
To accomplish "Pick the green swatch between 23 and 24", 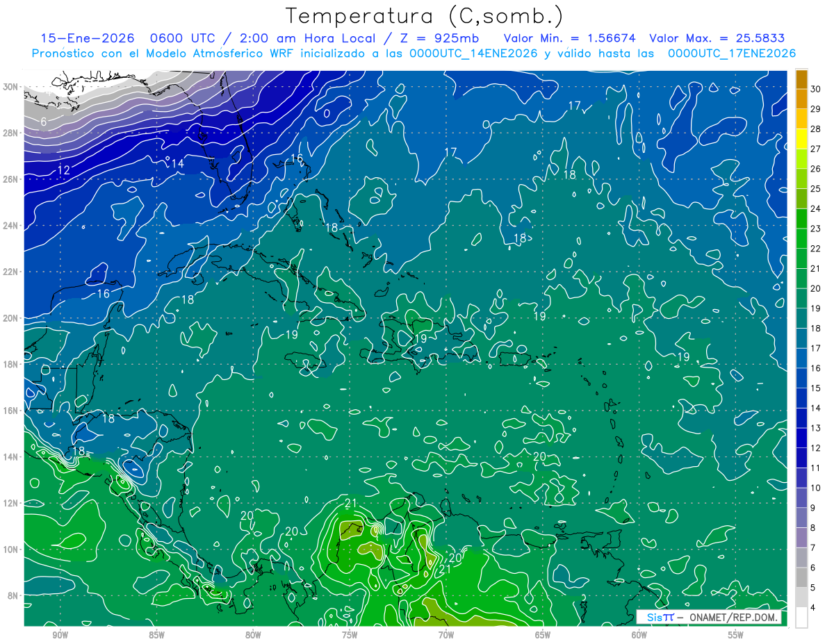I will pyautogui.click(x=801, y=219).
